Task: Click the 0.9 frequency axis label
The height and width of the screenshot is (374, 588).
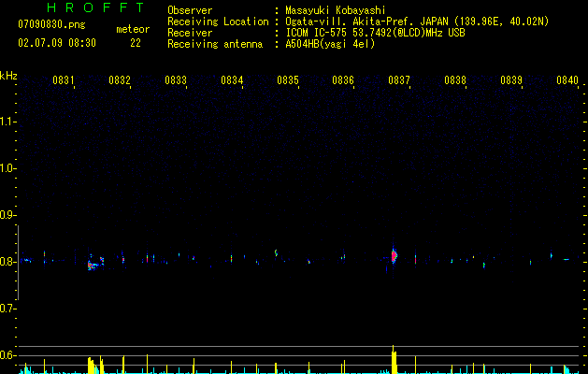Action: (7, 215)
